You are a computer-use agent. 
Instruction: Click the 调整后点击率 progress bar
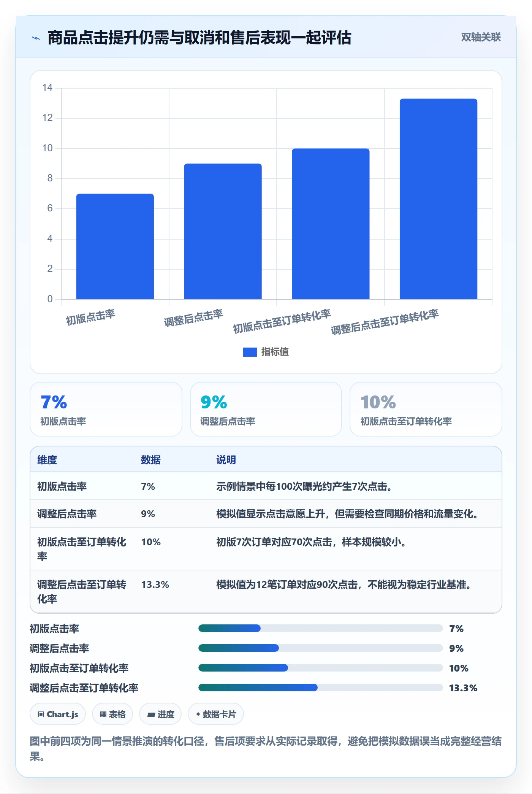(x=320, y=648)
